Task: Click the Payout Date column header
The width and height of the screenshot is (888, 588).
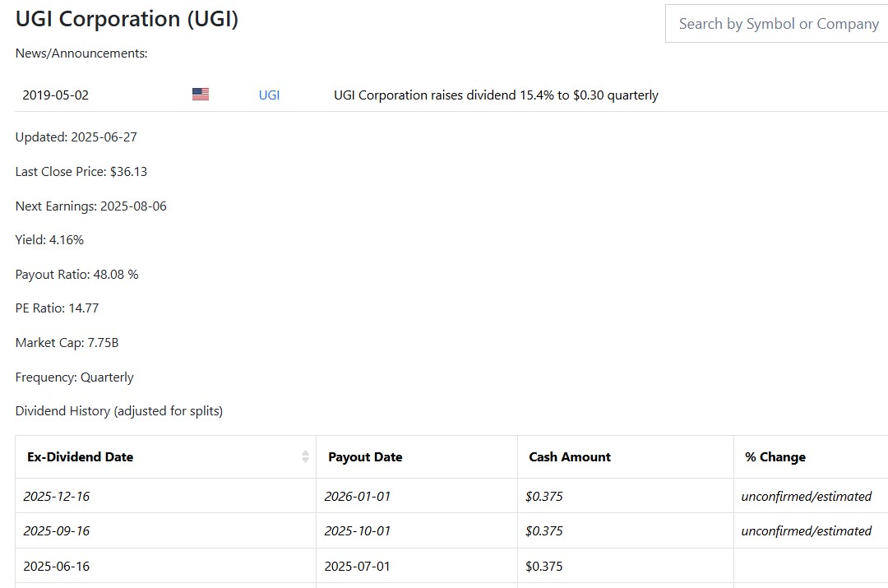Action: (365, 456)
